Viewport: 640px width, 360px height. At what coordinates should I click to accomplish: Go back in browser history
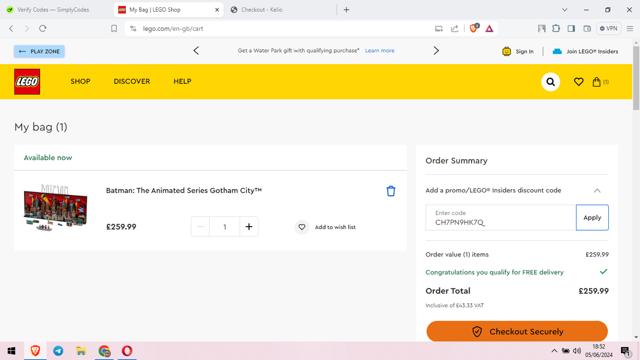pyautogui.click(x=11, y=29)
